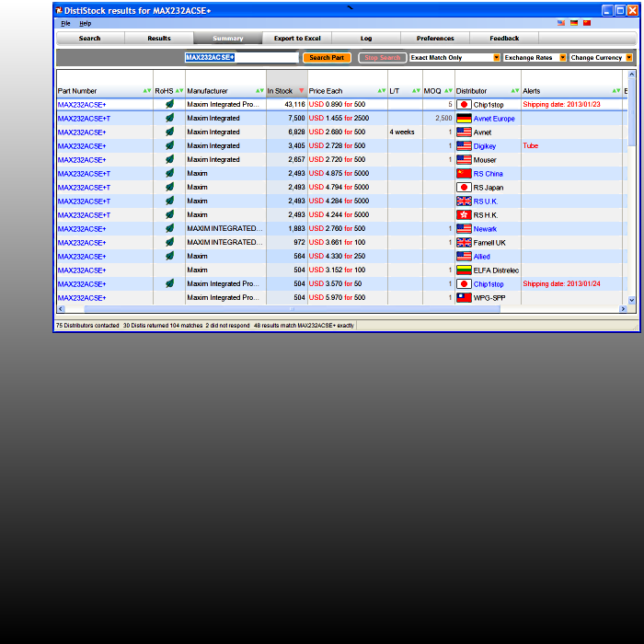Click "2 did not respond" in status bar

[x=227, y=326]
